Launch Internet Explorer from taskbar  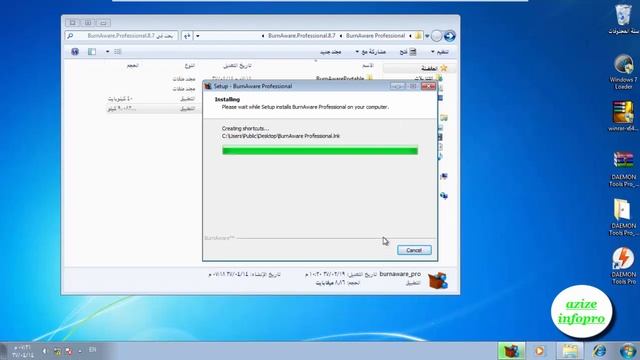pyautogui.click(x=599, y=351)
